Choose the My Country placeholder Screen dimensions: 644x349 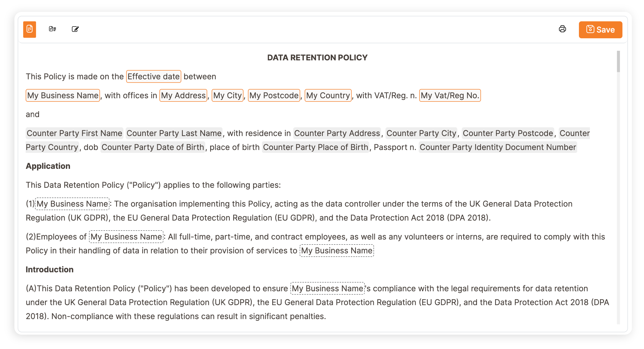coord(328,96)
